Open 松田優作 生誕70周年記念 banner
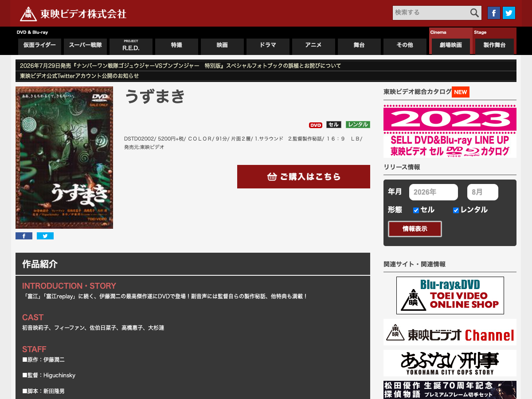Screen dimensions: 532x399 (x=450, y=390)
